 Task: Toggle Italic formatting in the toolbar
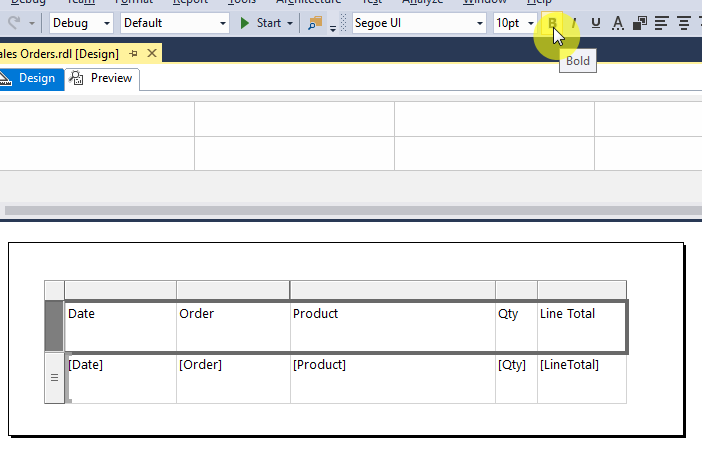click(x=574, y=23)
